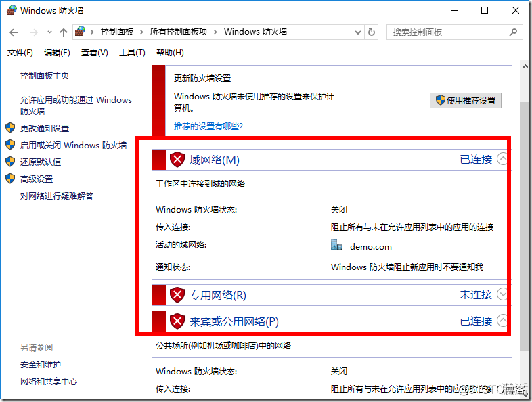Image resolution: width=532 pixels, height=402 pixels.
Task: Go back using the back arrow
Action: (x=14, y=32)
